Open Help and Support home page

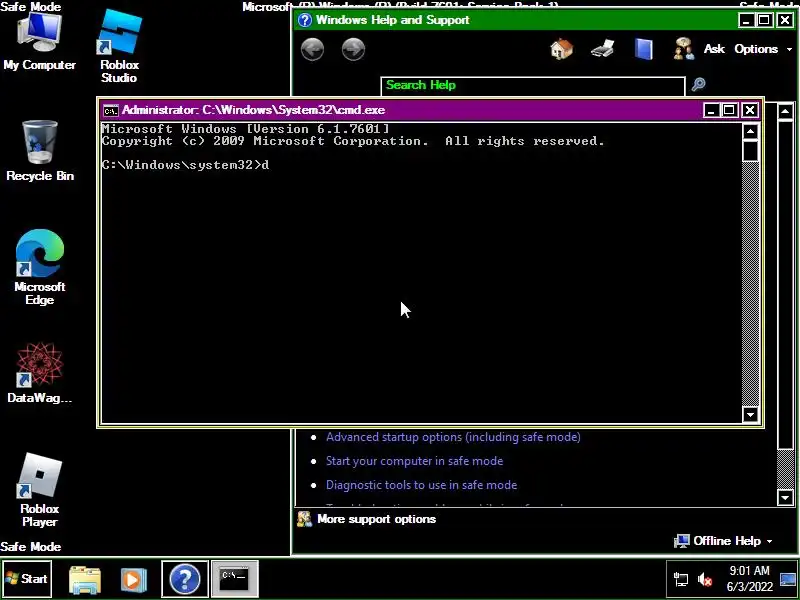562,49
